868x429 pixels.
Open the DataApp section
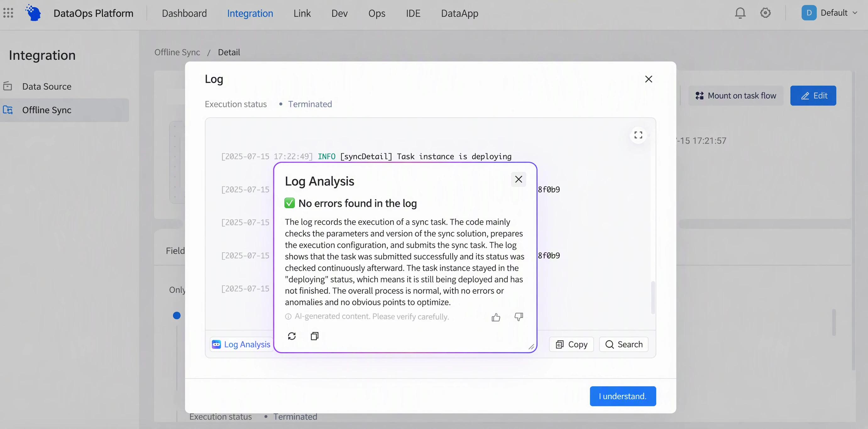point(459,13)
